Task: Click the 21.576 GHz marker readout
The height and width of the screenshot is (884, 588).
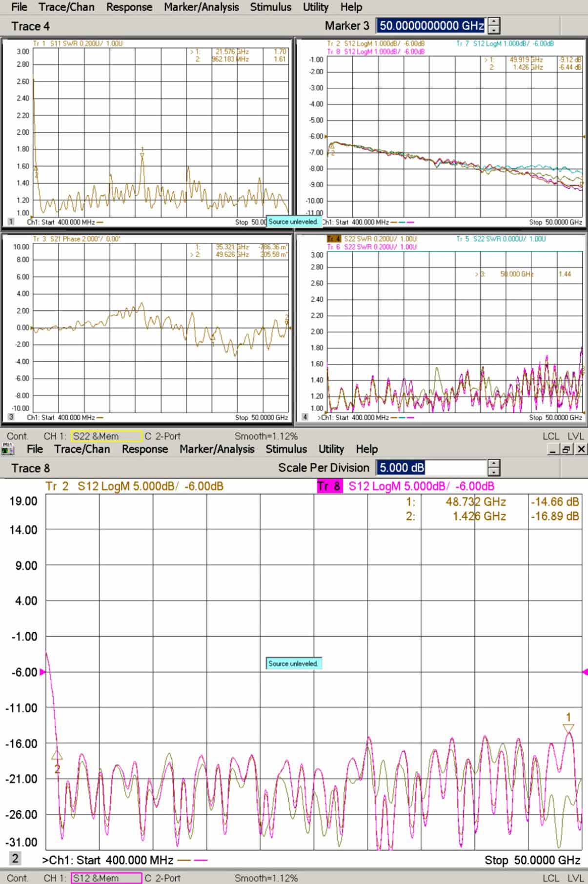Action: point(232,52)
